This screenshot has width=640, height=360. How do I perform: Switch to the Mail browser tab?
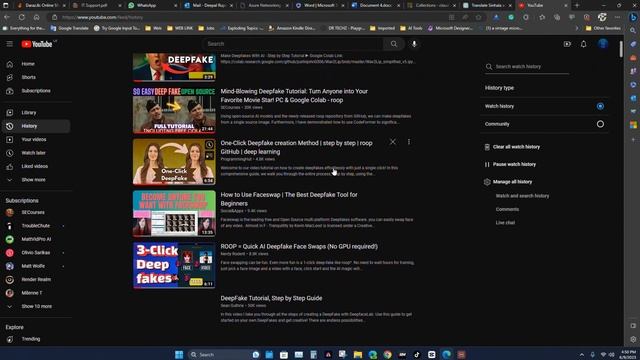(208, 5)
